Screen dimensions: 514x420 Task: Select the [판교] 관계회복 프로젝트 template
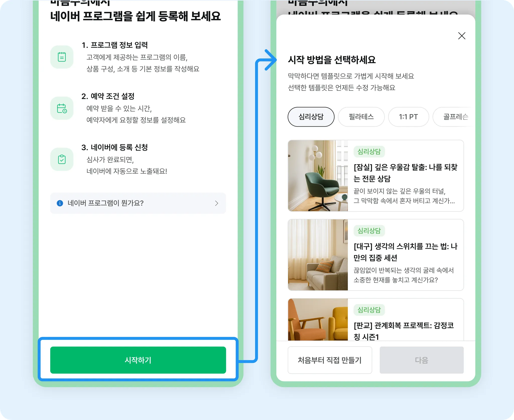(404, 331)
